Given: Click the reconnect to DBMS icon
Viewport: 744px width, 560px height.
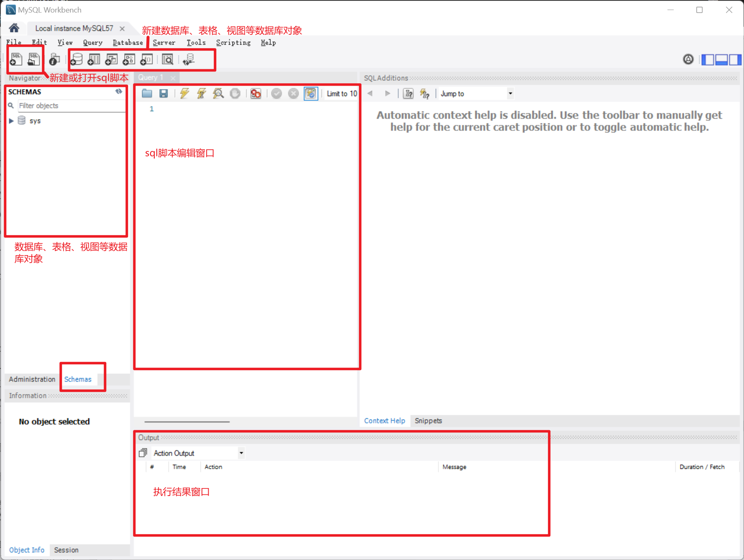Looking at the screenshot, I should 189,60.
